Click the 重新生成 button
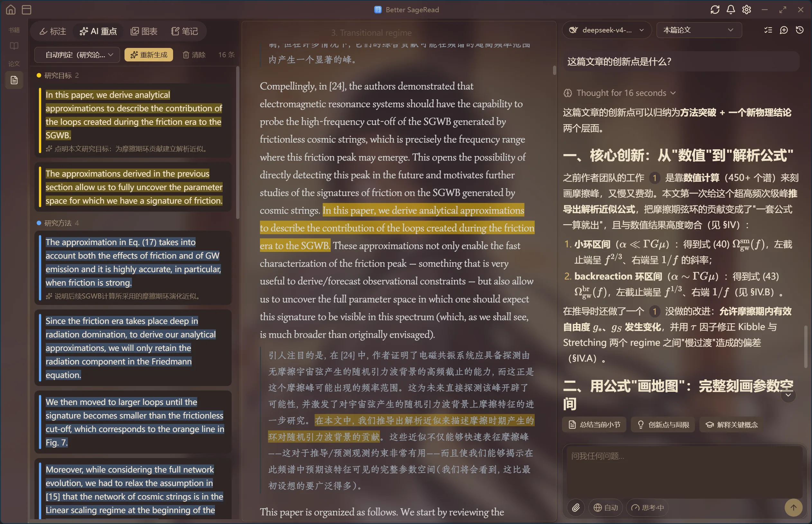 pos(149,55)
